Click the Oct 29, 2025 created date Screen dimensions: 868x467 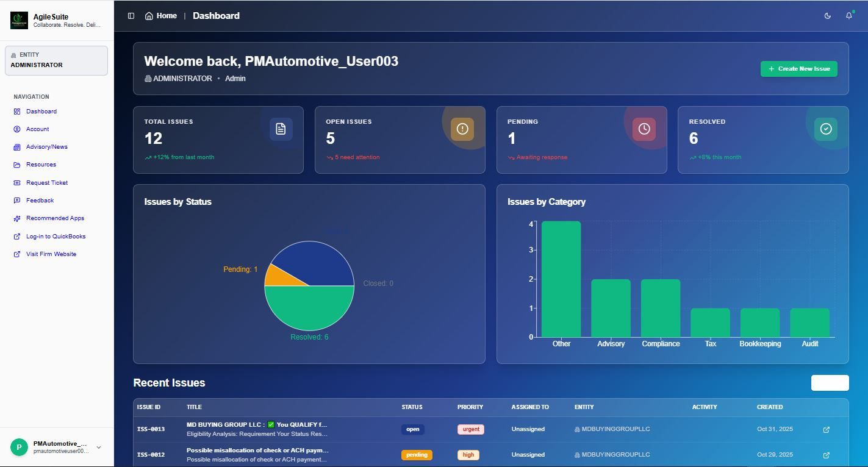775,455
